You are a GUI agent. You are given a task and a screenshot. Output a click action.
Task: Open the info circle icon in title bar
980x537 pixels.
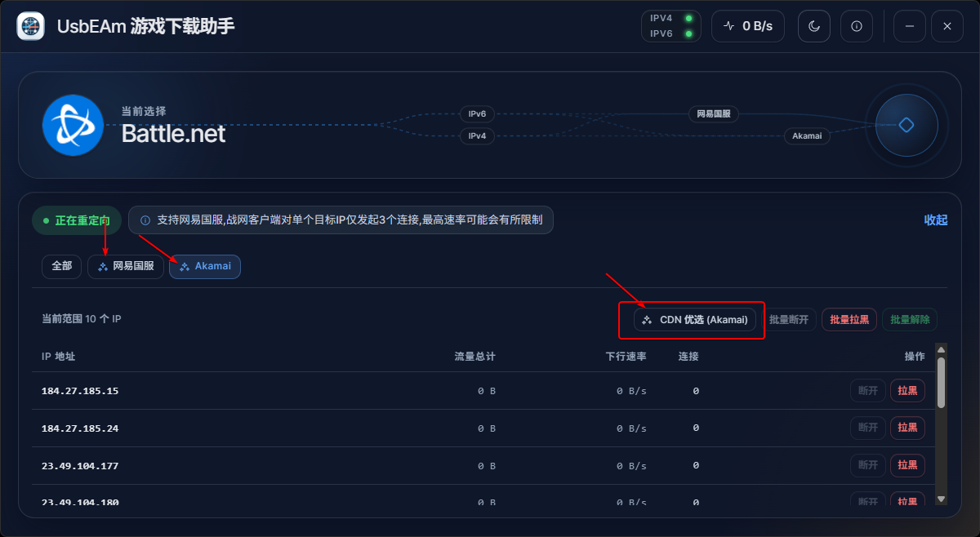click(856, 26)
